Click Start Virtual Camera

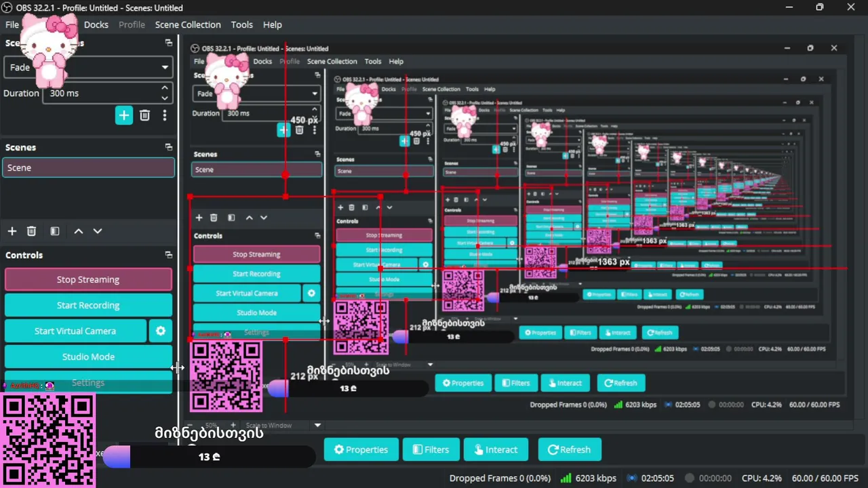(75, 331)
